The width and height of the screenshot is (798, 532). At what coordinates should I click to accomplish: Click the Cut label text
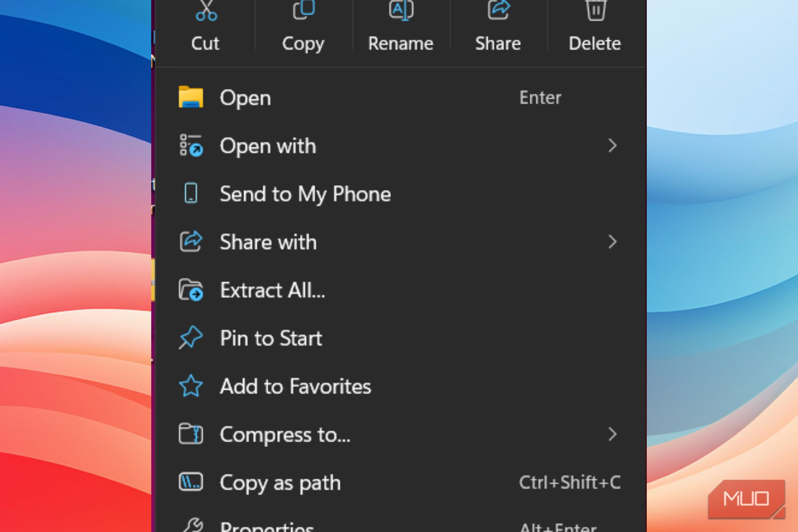(x=205, y=43)
